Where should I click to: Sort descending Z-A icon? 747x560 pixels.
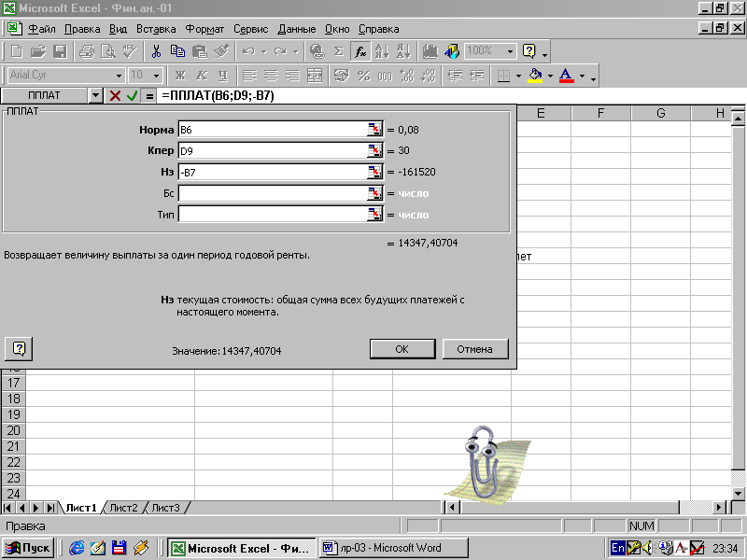point(403,51)
